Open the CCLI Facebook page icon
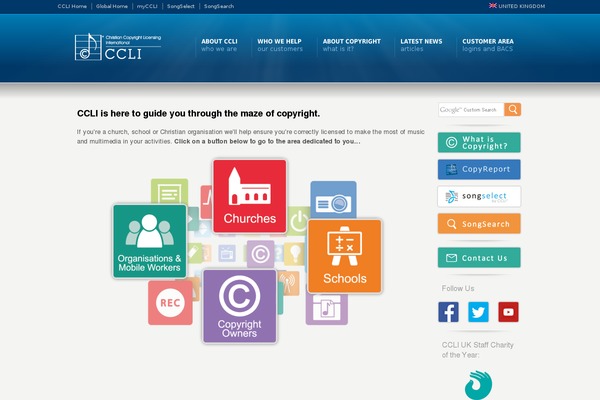Screen dimensions: 600x400 click(448, 312)
